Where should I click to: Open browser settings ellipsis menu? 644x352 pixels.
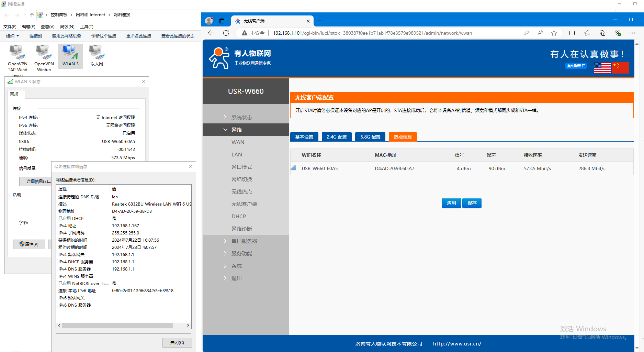click(633, 33)
